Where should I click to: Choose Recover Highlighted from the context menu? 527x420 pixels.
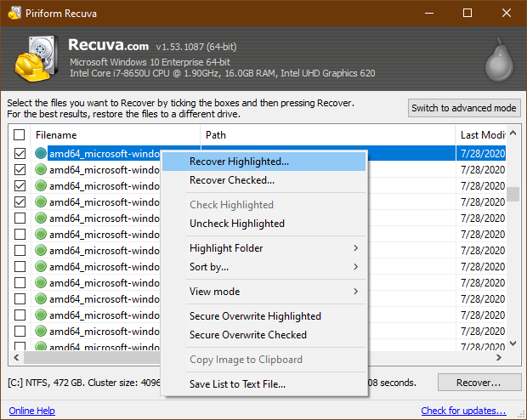pos(239,162)
